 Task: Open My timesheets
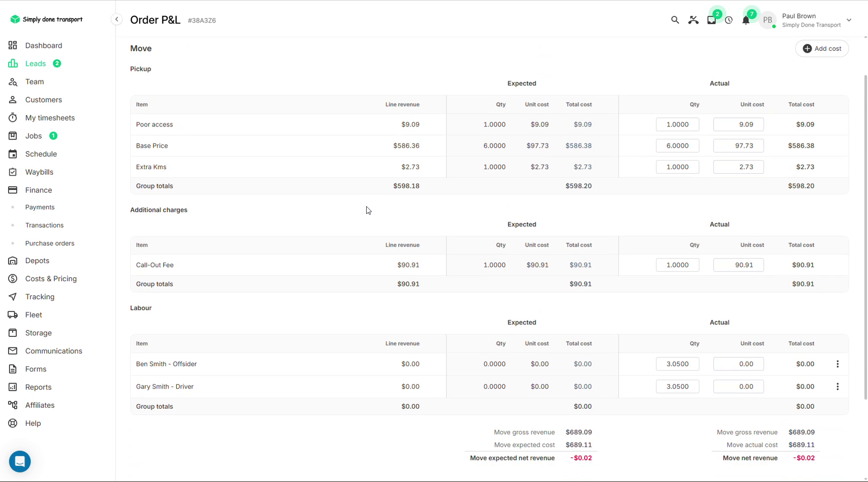point(50,117)
